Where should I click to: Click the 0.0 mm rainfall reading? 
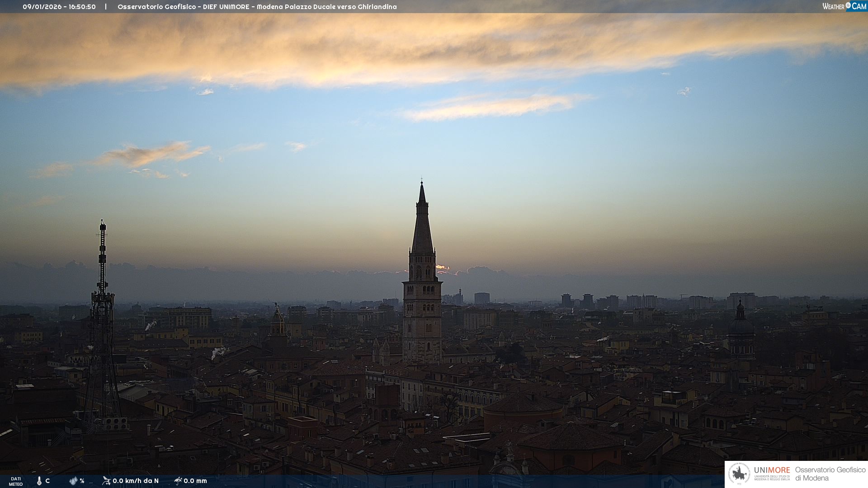(x=195, y=481)
